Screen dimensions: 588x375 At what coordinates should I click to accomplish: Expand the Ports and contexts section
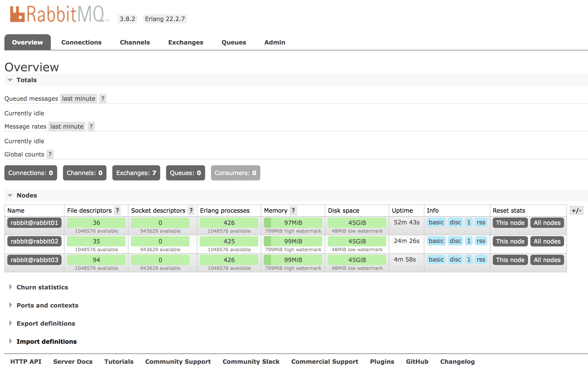pos(47,305)
